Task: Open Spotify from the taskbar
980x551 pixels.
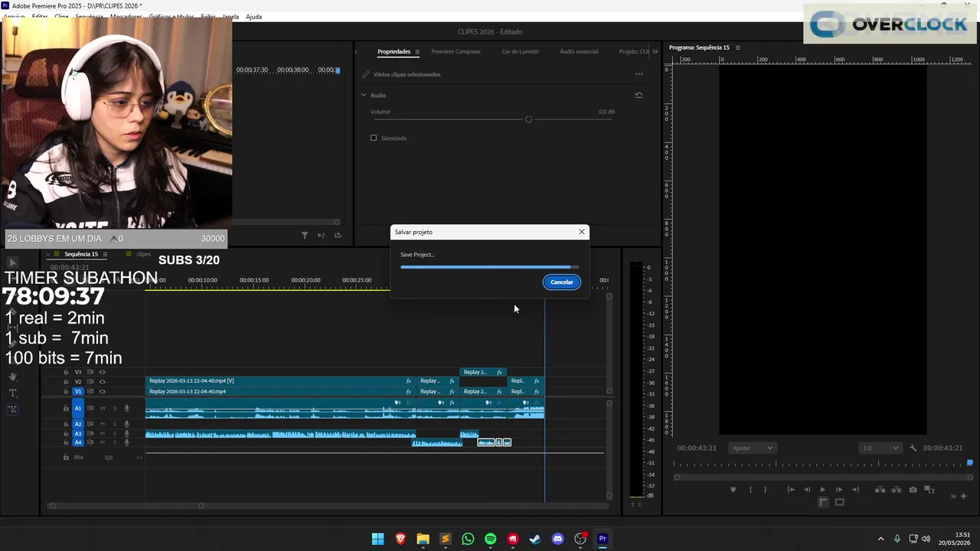Action: (x=490, y=539)
